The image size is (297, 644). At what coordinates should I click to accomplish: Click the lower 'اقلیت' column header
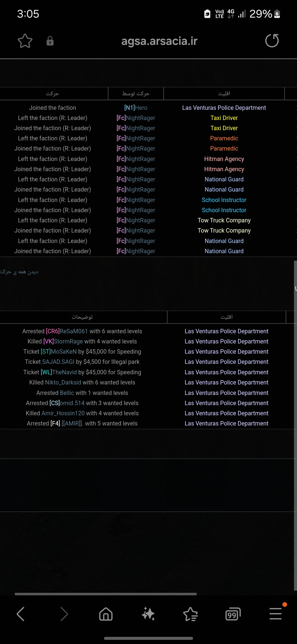click(x=227, y=317)
